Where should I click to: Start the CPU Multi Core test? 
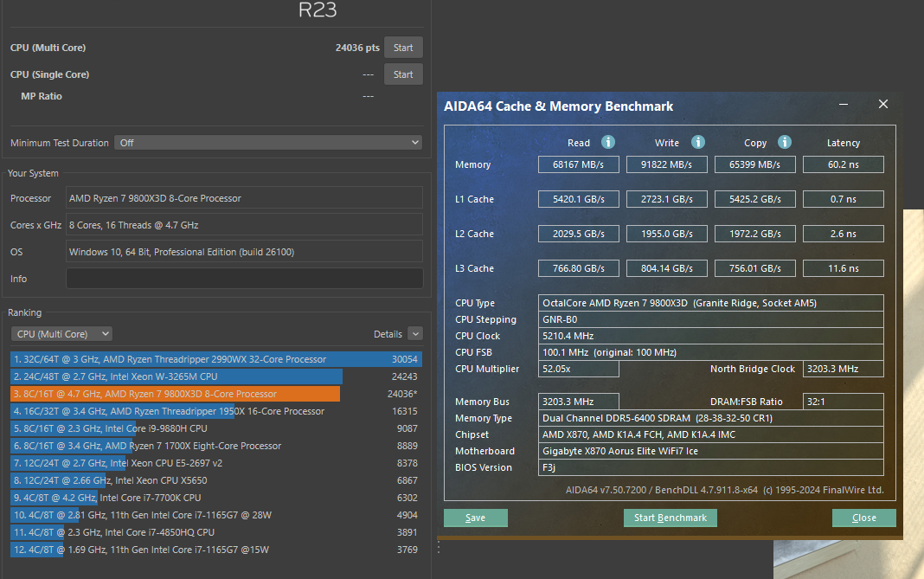403,48
